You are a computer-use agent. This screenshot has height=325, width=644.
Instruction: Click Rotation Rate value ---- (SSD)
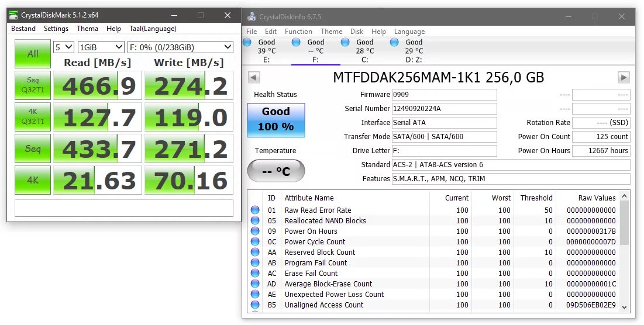click(601, 123)
